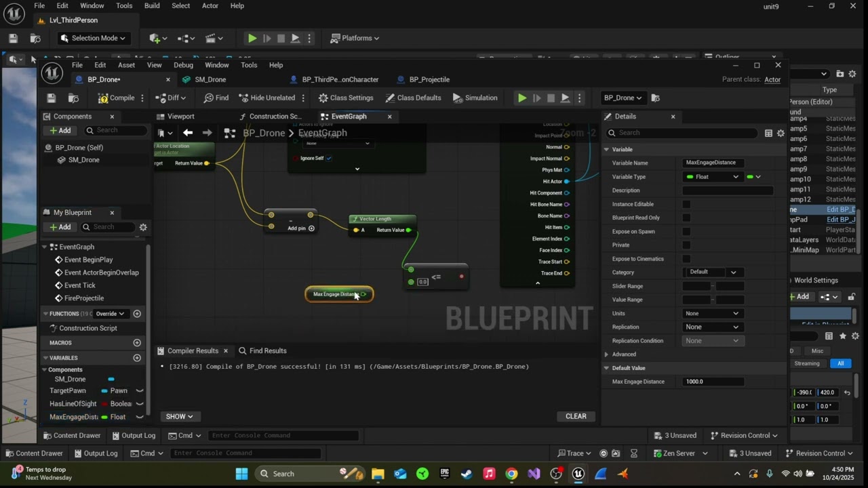The width and height of the screenshot is (868, 488).
Task: Click Add pin on the subtract node
Action: pos(301,228)
